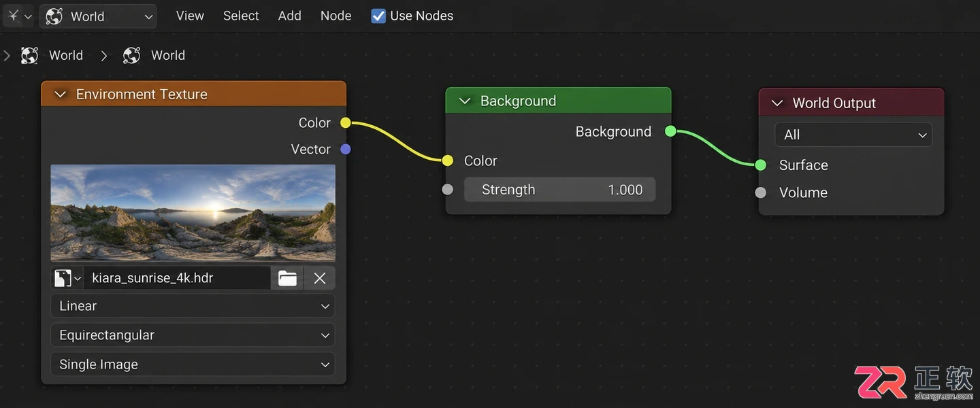Click the Environment Texture Color output socket
Screen dimensions: 980x408
[x=346, y=123]
